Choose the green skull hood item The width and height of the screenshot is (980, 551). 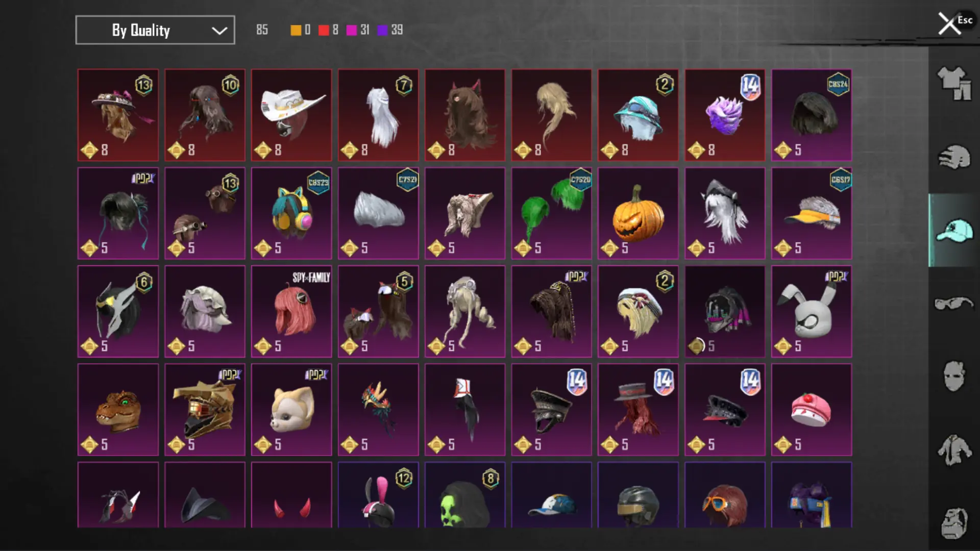[465, 495]
